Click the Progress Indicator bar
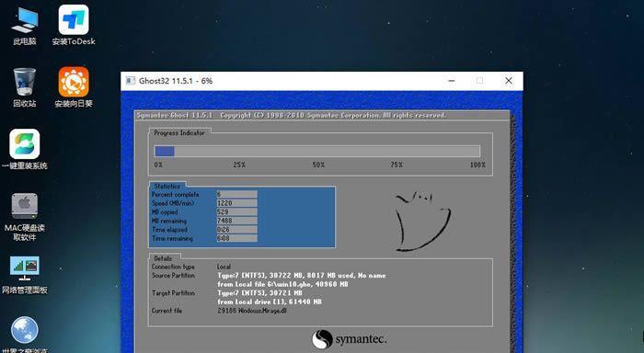 (x=317, y=152)
